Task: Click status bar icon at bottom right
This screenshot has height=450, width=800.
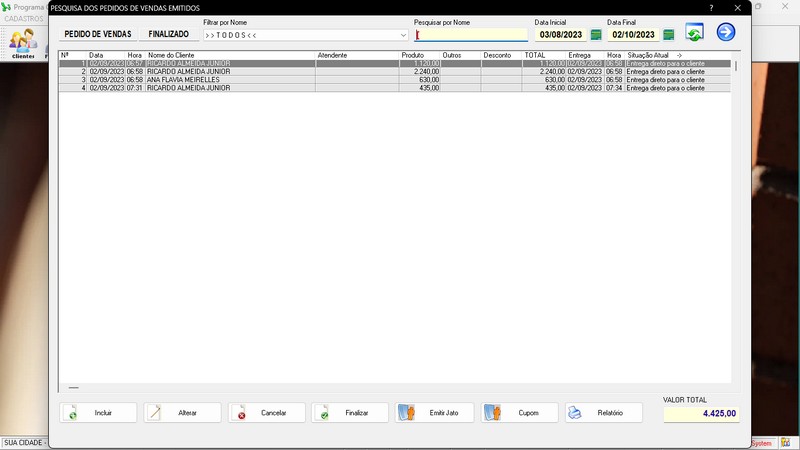Action: pos(786,443)
